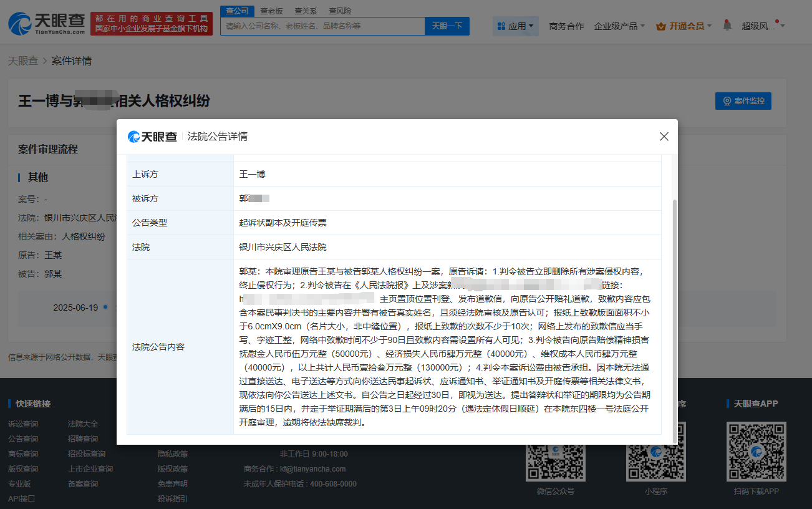Click the 天眼查 breadcrumb link
812x509 pixels.
(x=22, y=61)
